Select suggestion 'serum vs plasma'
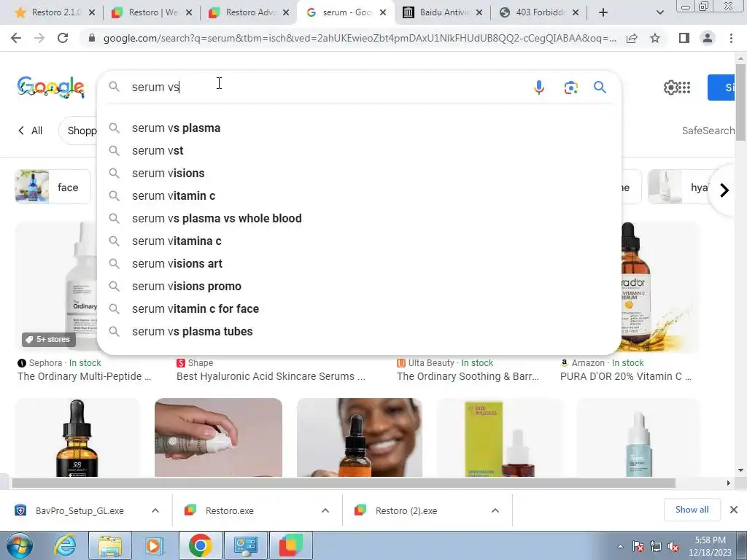747x560 pixels. click(x=359, y=128)
